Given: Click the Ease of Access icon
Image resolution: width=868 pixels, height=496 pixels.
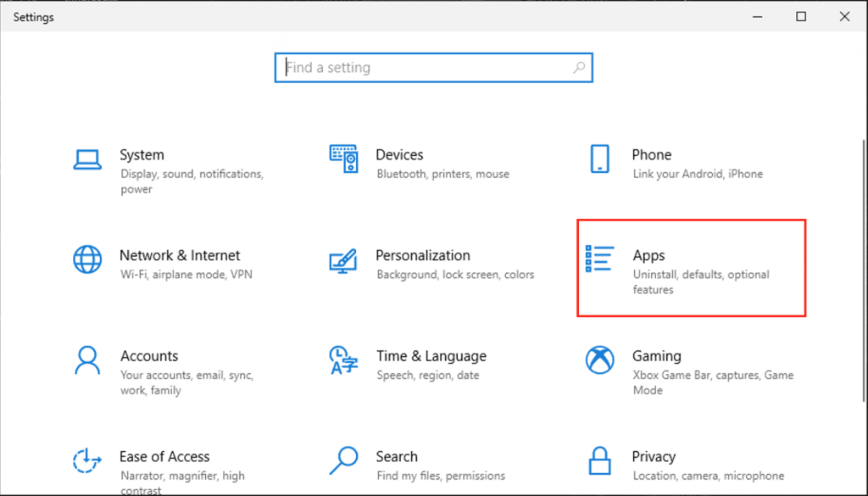Looking at the screenshot, I should click(x=86, y=461).
